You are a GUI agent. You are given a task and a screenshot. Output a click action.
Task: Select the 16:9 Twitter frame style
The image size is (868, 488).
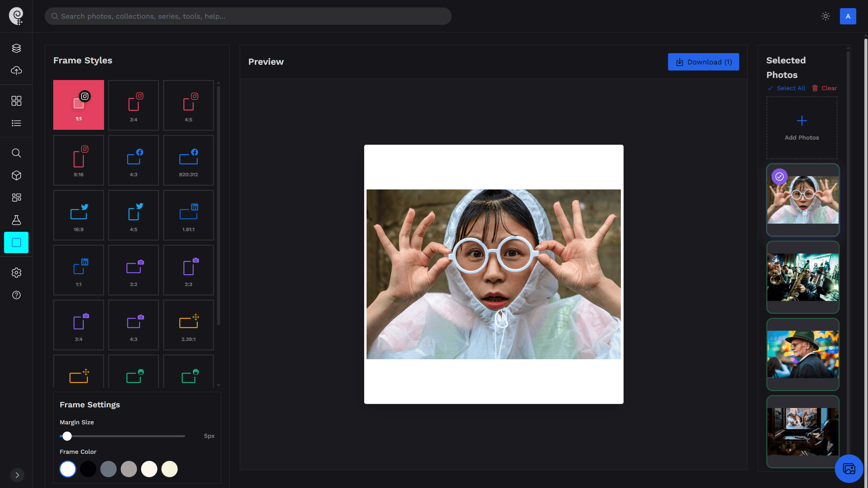tap(78, 215)
